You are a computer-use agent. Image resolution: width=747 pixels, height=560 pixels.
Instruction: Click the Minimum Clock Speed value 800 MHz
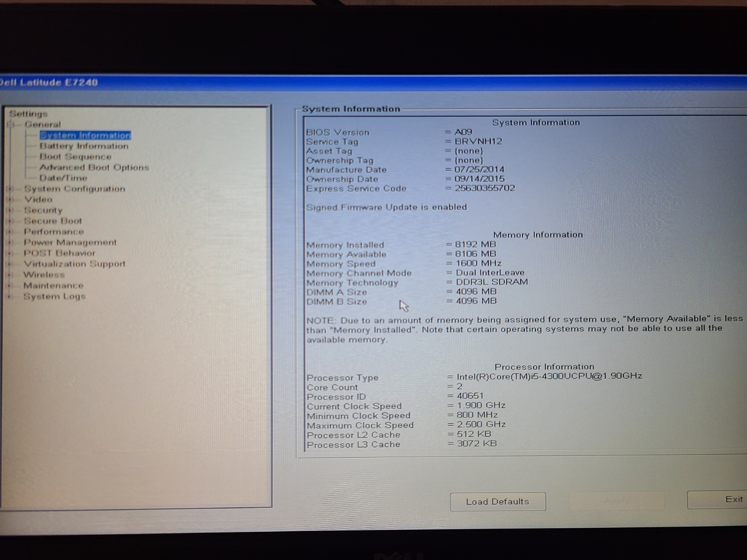click(x=477, y=415)
